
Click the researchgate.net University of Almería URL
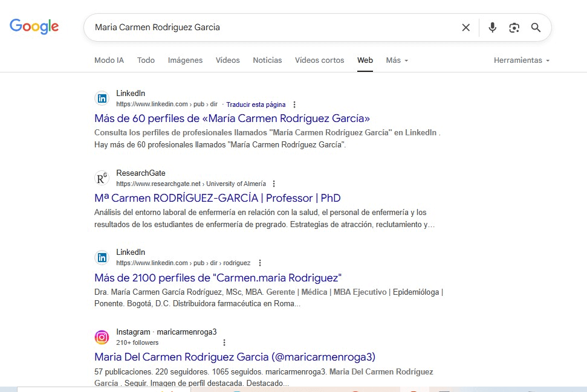(191, 184)
